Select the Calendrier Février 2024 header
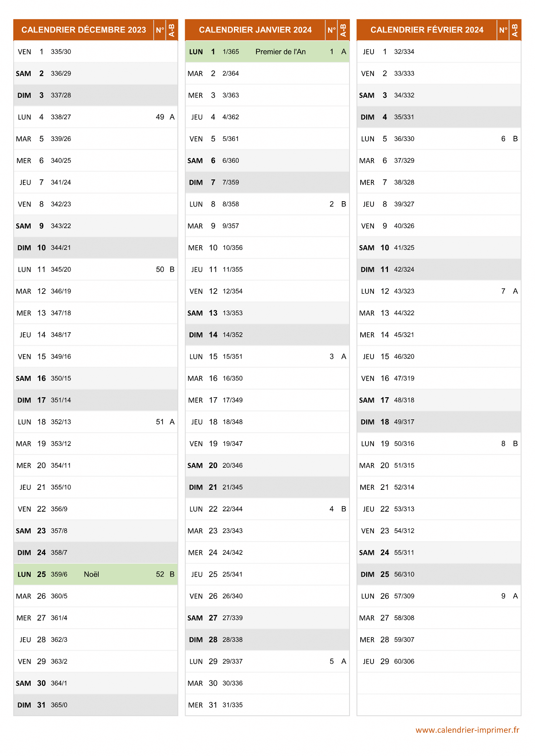This screenshot has height=756, width=535. (x=427, y=30)
